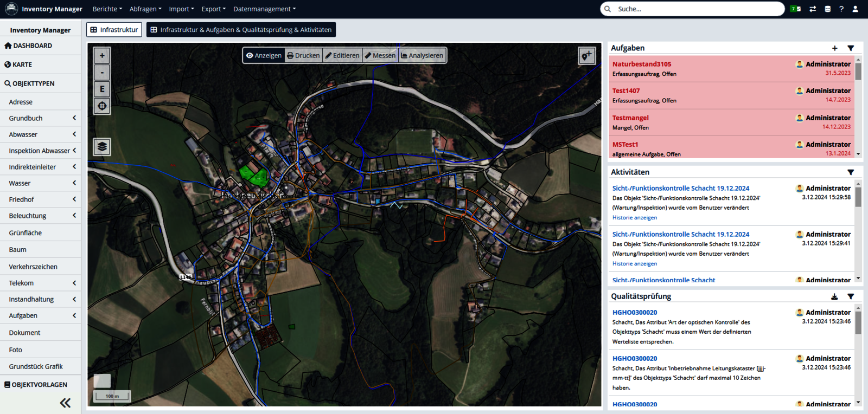
Task: Collapse the left sidebar
Action: click(65, 403)
